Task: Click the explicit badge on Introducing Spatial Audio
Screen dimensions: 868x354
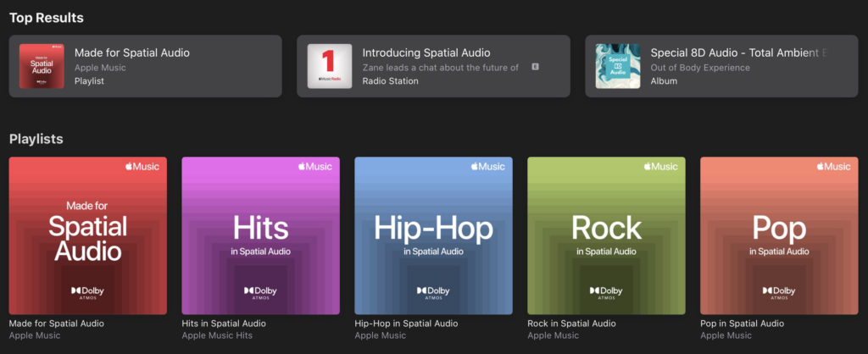Action: (536, 67)
